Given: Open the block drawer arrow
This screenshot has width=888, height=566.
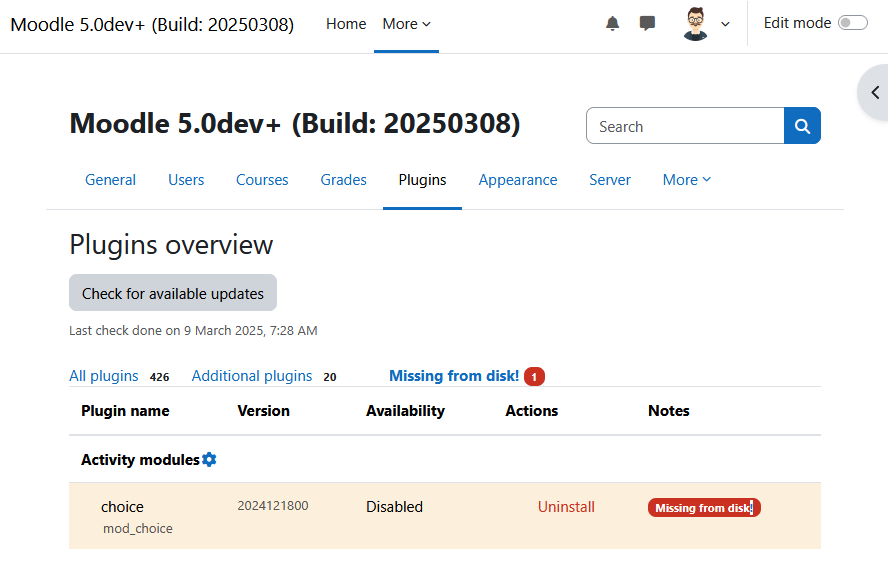Looking at the screenshot, I should click(x=875, y=92).
